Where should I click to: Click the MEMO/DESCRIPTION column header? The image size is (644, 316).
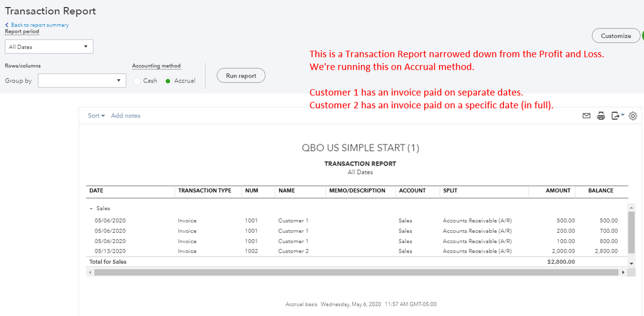tap(357, 191)
